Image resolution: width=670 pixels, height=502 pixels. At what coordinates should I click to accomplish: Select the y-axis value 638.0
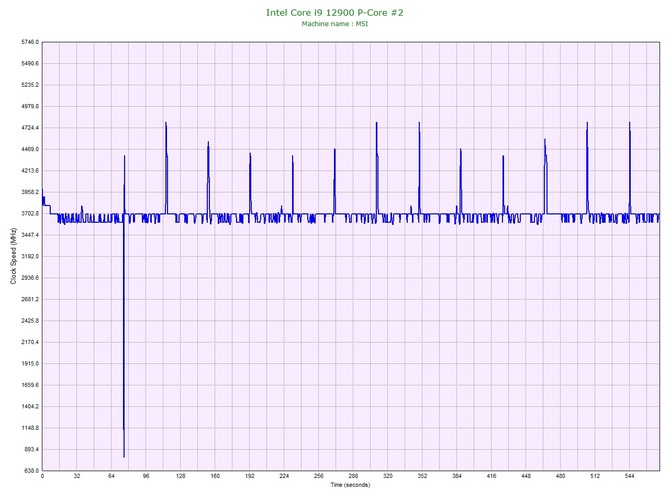tap(31, 471)
